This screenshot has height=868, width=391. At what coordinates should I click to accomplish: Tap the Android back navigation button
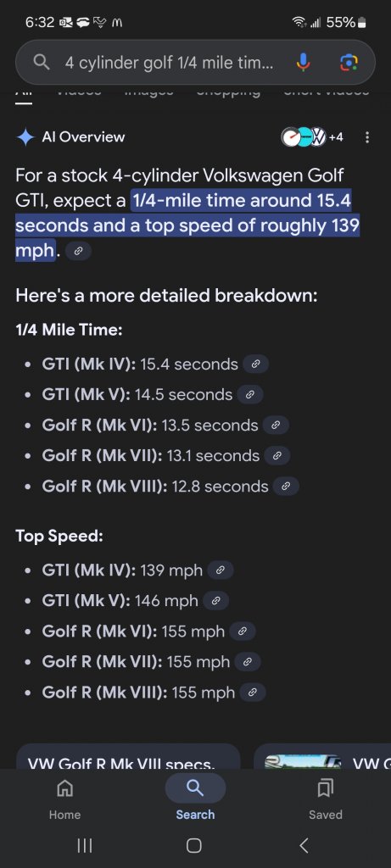tap(304, 845)
